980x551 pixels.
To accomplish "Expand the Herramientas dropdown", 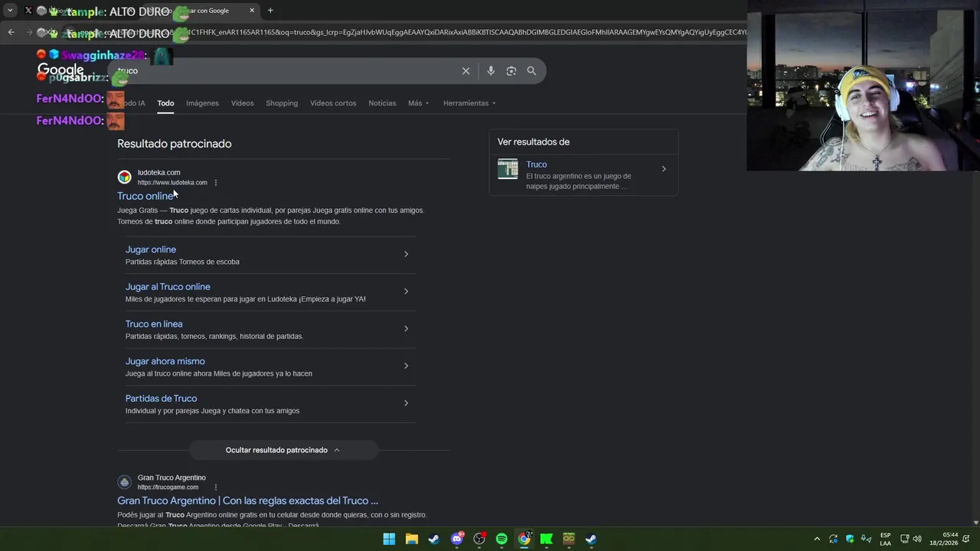I will (x=469, y=103).
